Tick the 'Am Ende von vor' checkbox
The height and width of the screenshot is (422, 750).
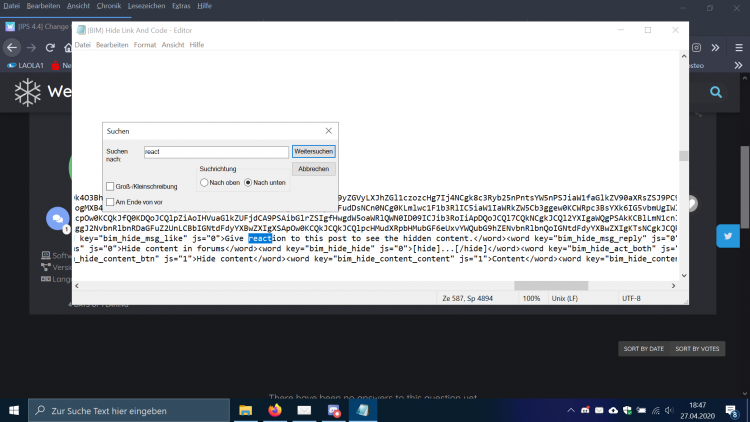[x=110, y=202]
